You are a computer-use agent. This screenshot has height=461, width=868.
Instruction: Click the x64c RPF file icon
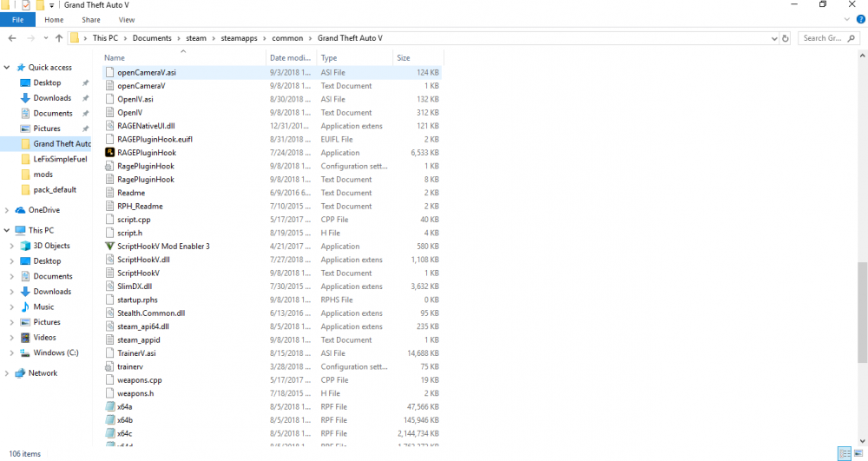(x=109, y=433)
